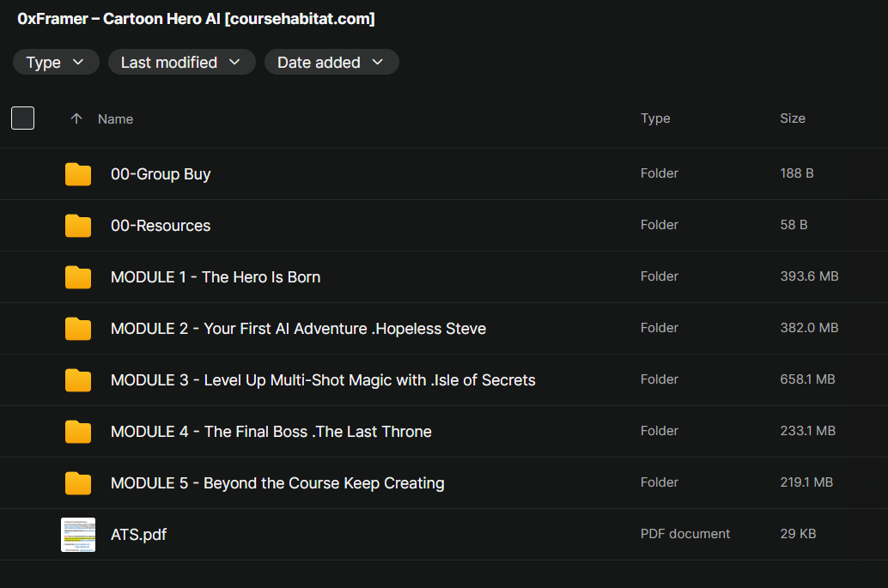Click the MODULE 2 folder icon
888x588 pixels.
tap(78, 329)
